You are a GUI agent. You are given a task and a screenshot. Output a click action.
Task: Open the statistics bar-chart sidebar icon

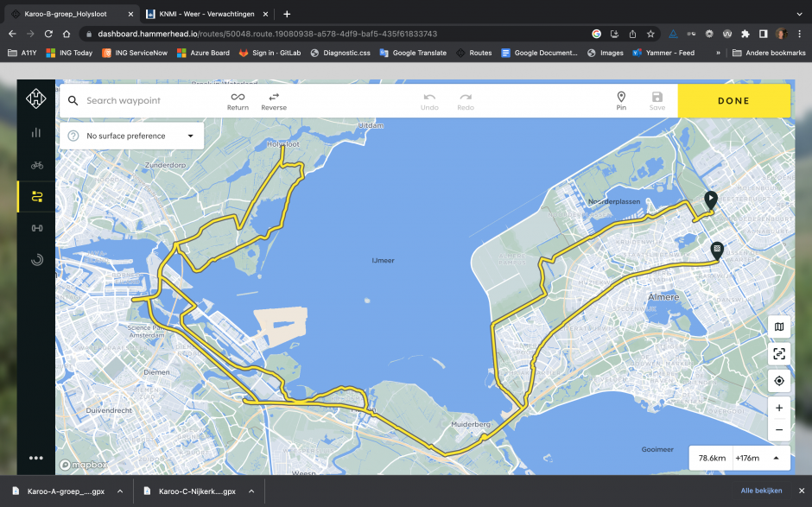click(x=36, y=133)
